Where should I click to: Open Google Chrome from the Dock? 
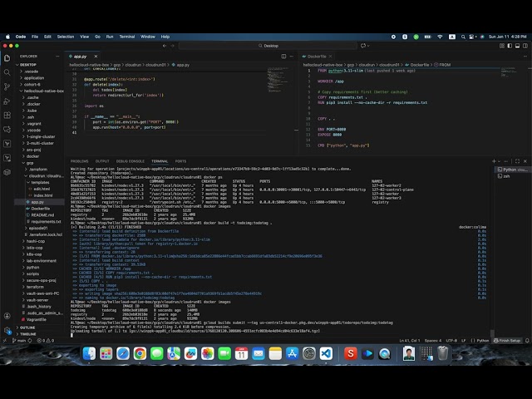pyautogui.click(x=140, y=353)
